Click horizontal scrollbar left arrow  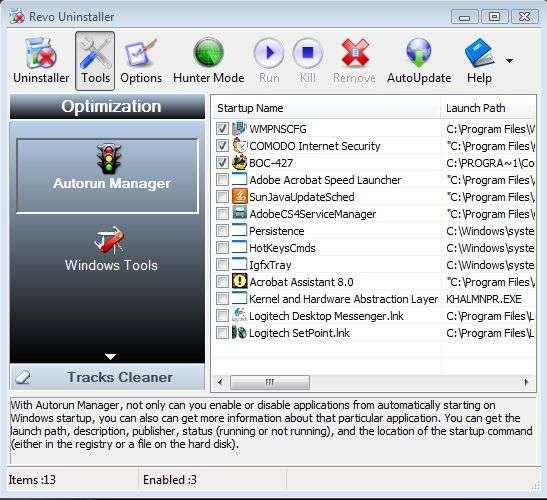(x=220, y=382)
